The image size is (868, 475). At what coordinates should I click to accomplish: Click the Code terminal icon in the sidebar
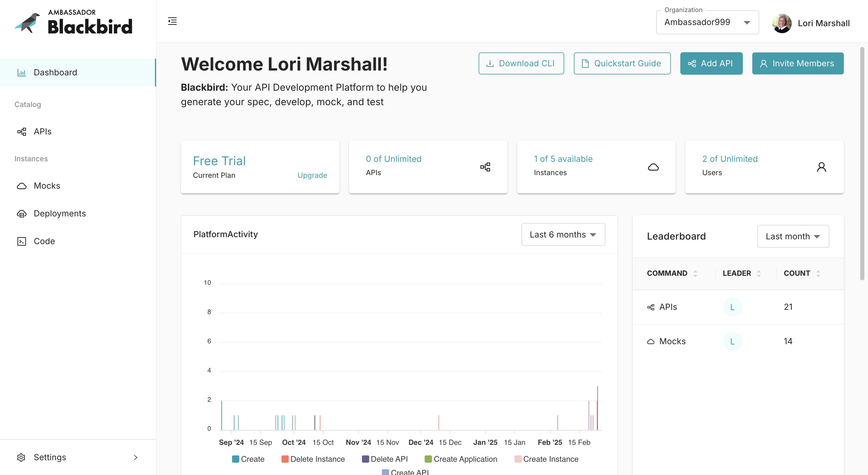(x=22, y=241)
